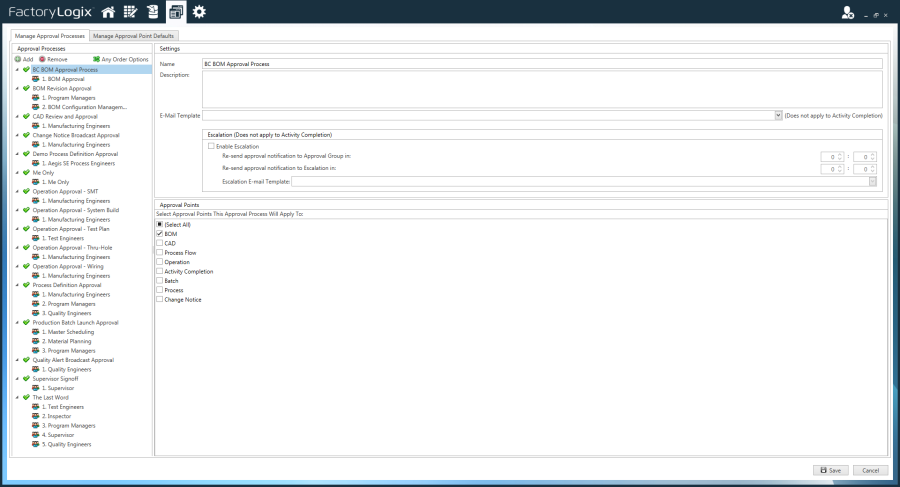Select Production Batch Launch Approval in tree

(75, 323)
